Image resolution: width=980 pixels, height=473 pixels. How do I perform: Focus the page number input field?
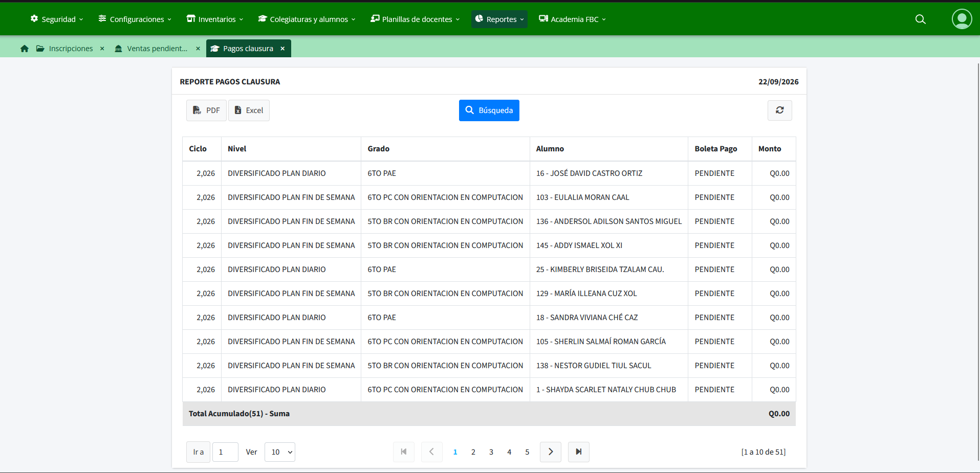(x=225, y=452)
